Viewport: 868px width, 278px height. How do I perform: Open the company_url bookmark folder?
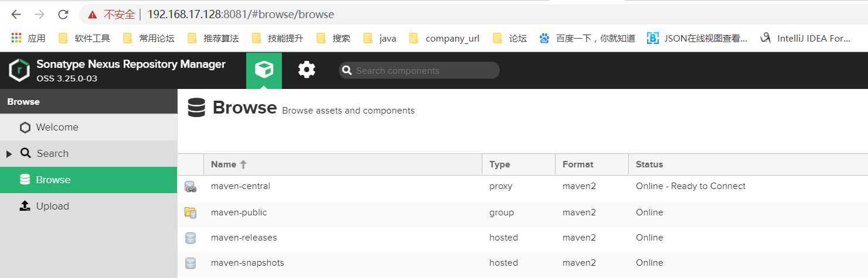(x=444, y=38)
